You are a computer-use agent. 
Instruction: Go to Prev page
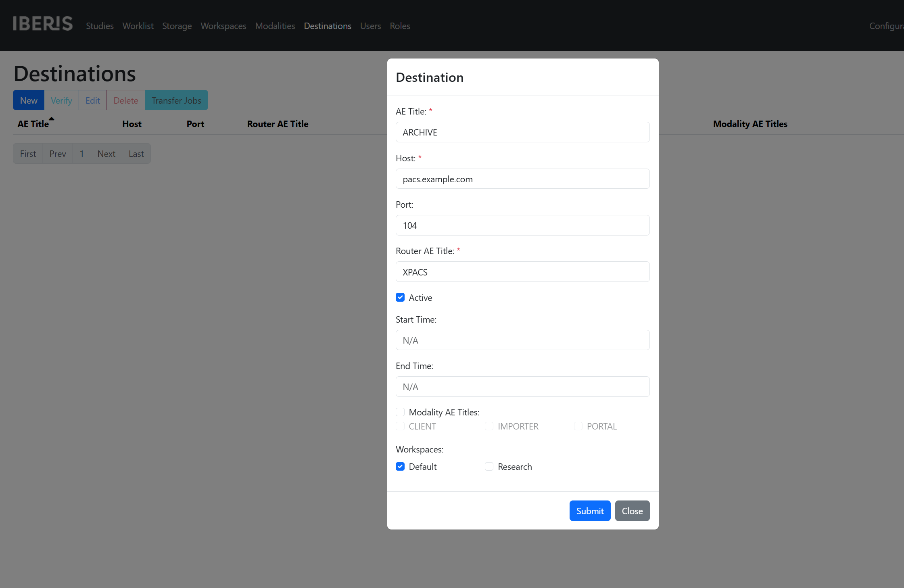[x=58, y=154]
